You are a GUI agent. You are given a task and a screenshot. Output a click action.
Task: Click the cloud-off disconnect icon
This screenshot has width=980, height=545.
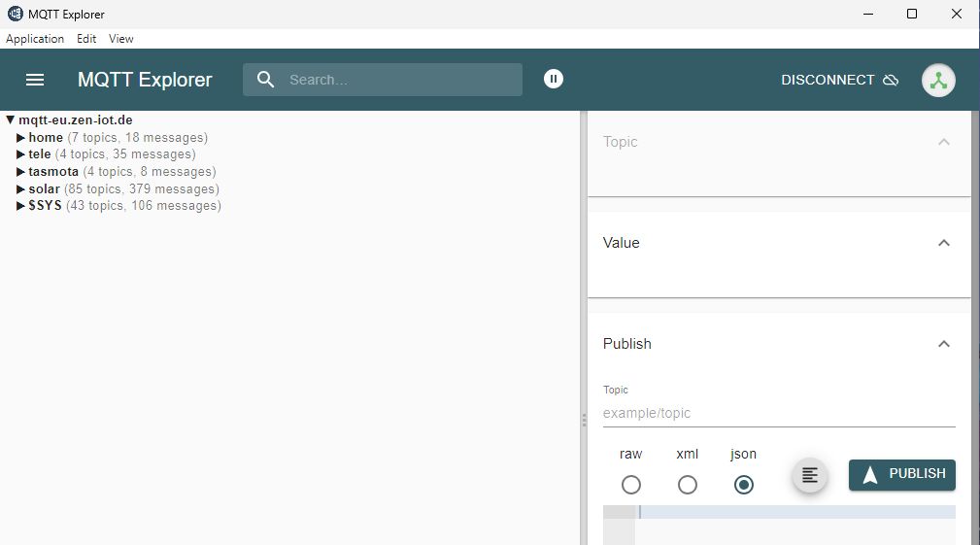click(x=891, y=81)
